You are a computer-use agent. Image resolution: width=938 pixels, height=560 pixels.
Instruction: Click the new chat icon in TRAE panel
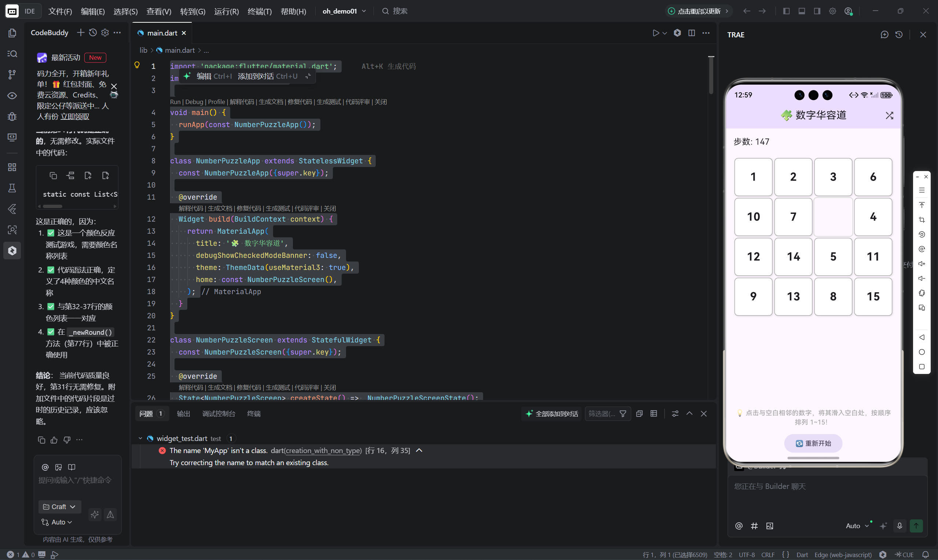[x=884, y=35]
